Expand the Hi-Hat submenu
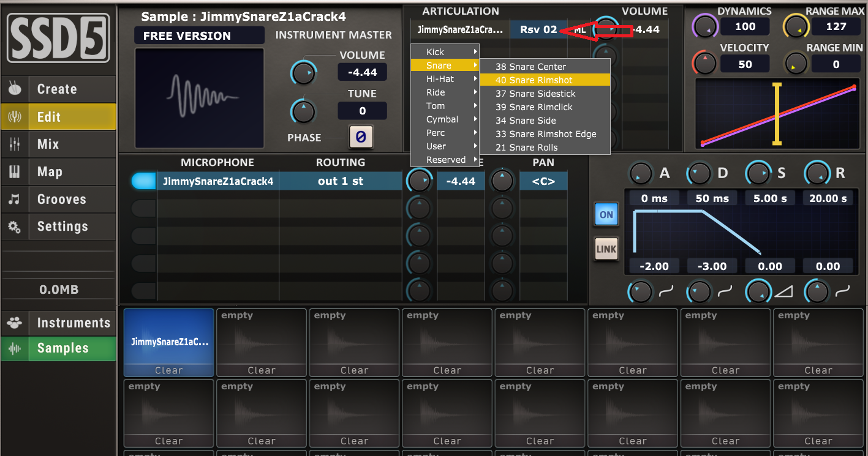 [x=445, y=79]
